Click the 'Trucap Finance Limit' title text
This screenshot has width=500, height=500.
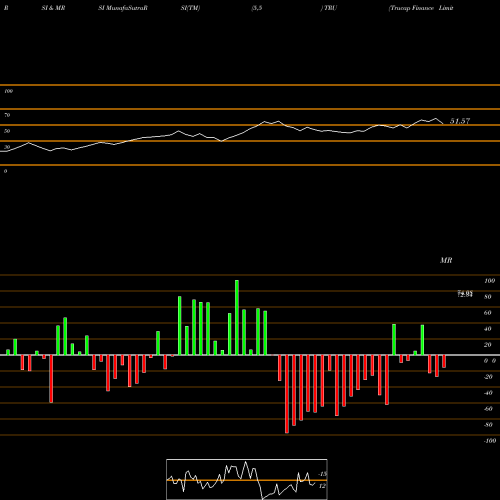(x=421, y=8)
